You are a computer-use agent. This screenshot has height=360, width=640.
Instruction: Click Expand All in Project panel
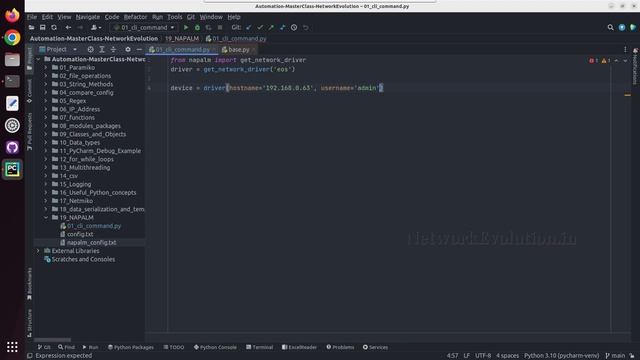tap(102, 49)
